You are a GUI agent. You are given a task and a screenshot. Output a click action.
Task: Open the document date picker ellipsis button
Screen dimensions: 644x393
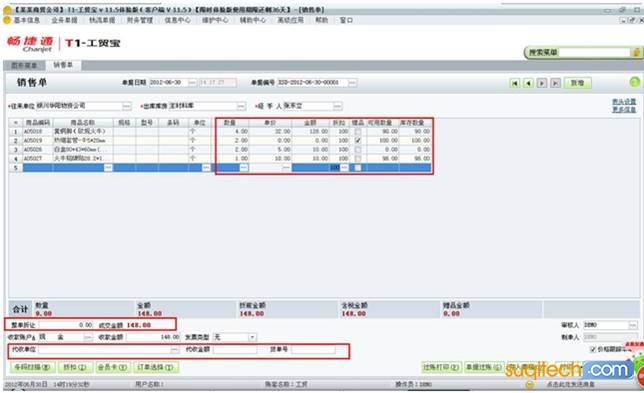click(192, 83)
